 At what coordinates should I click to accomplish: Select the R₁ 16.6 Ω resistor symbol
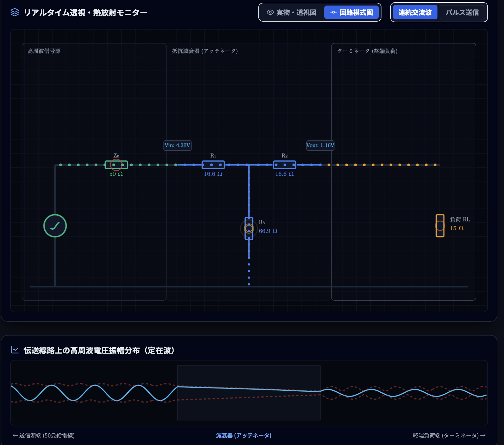[x=213, y=165]
